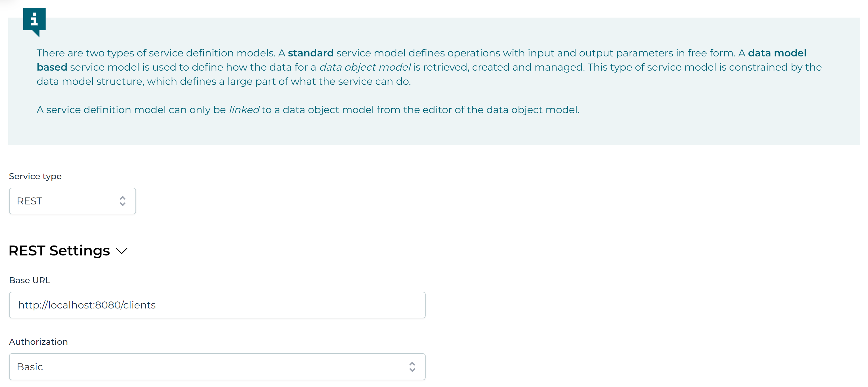
Task: Click the http://localhost:8080/clients URL text
Action: pyautogui.click(x=87, y=305)
